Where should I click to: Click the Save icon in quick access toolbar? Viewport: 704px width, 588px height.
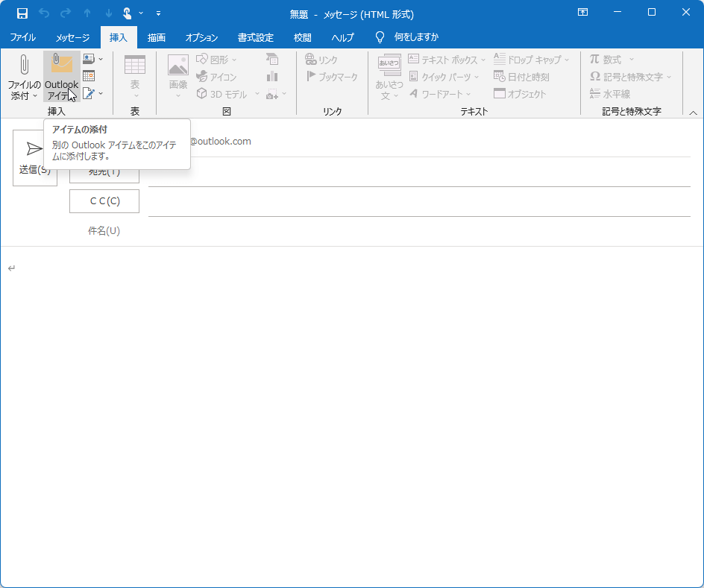pyautogui.click(x=22, y=13)
